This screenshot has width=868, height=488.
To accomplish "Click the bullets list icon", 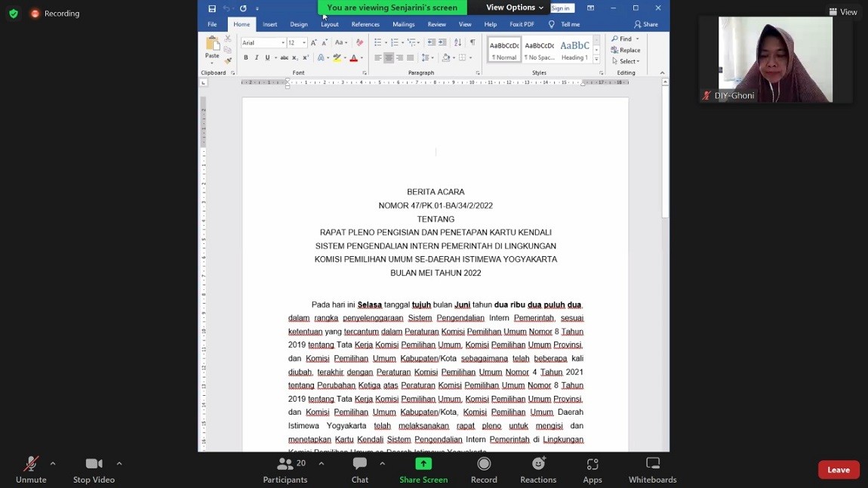I will pos(377,42).
